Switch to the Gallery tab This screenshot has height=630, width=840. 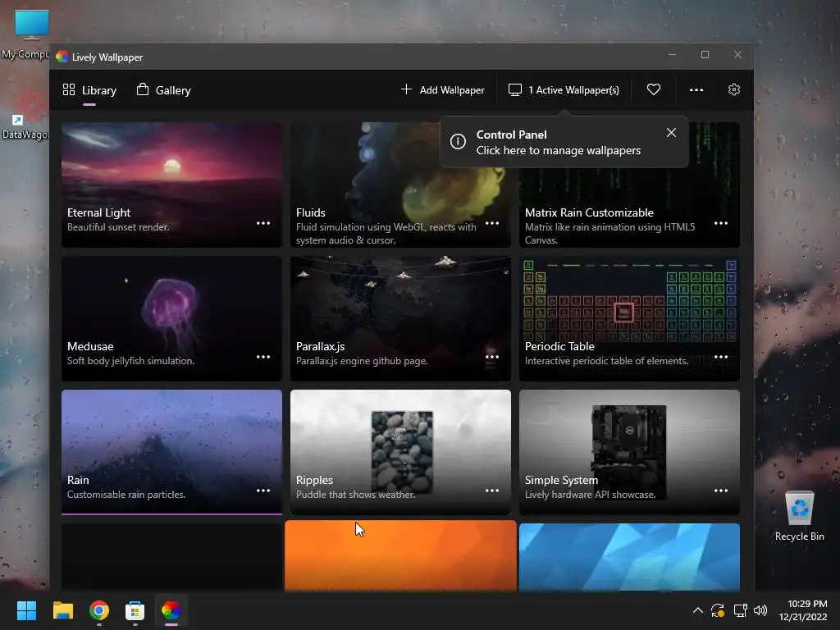tap(164, 90)
